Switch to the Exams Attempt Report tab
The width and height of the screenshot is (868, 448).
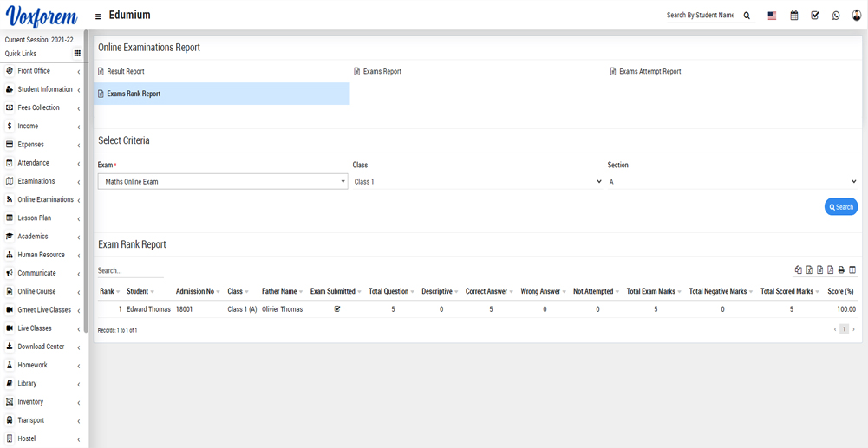point(649,72)
